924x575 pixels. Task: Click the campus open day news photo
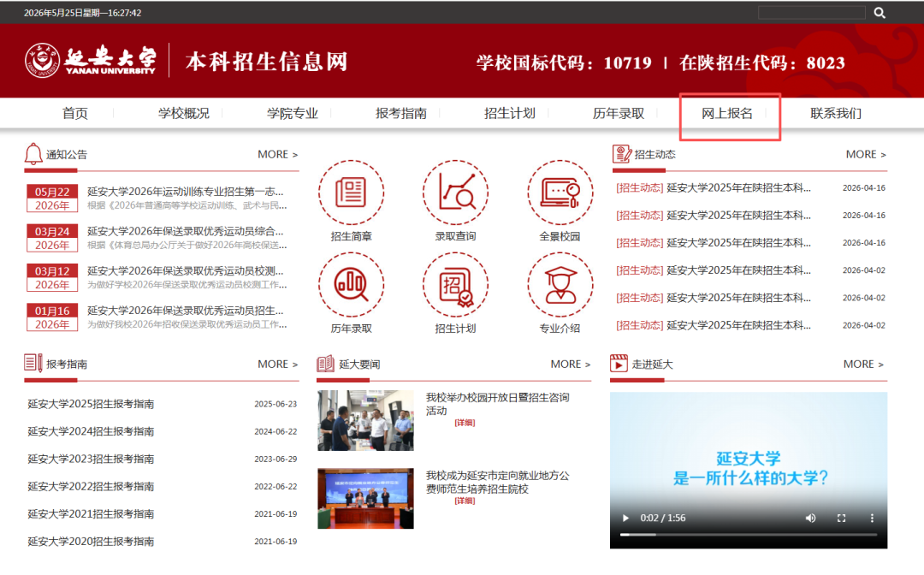point(365,421)
